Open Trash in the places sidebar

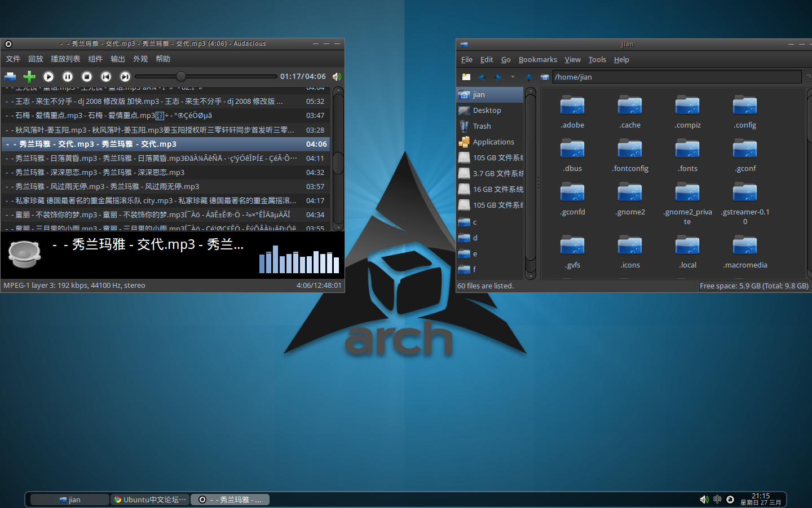[489, 126]
